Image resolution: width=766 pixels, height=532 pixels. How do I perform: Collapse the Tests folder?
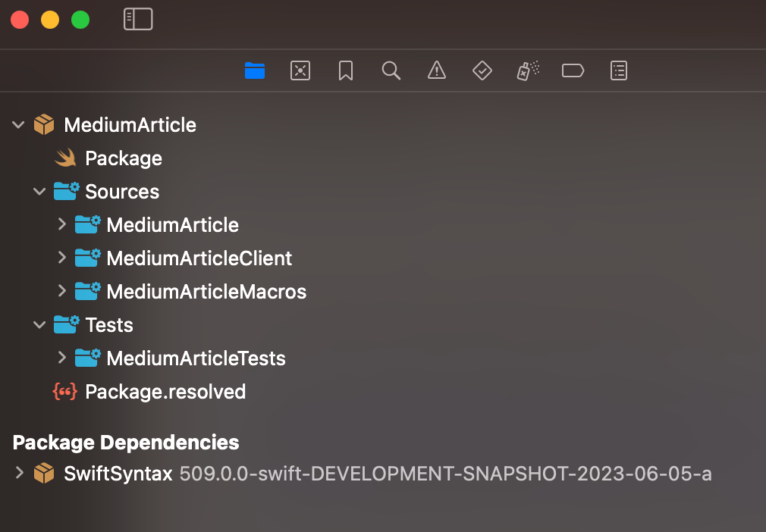(x=40, y=325)
